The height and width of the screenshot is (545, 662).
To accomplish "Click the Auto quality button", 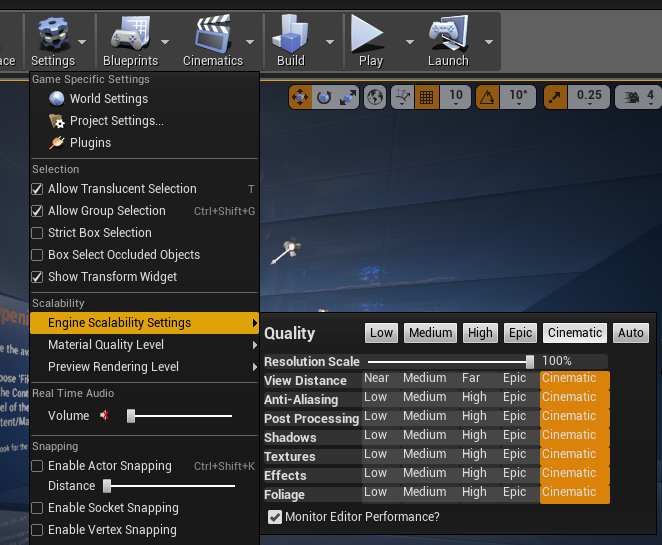I will tap(631, 333).
